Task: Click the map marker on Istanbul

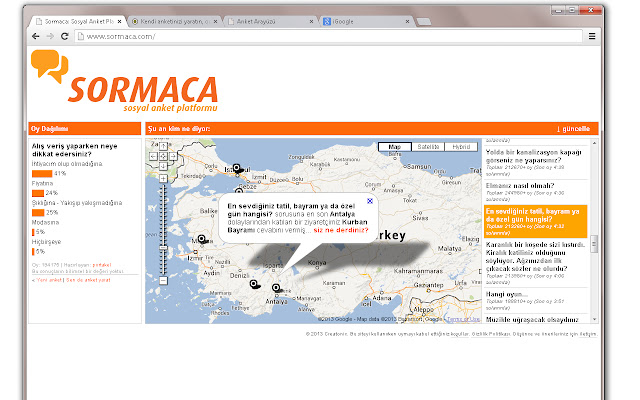Action: pos(237,168)
